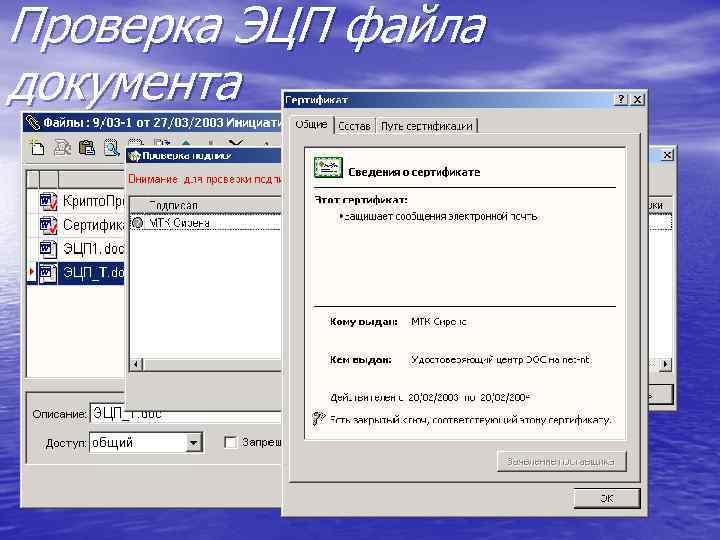The height and width of the screenshot is (540, 720).
Task: Click the validity date 20/02/2003
Action: pyautogui.click(x=433, y=398)
